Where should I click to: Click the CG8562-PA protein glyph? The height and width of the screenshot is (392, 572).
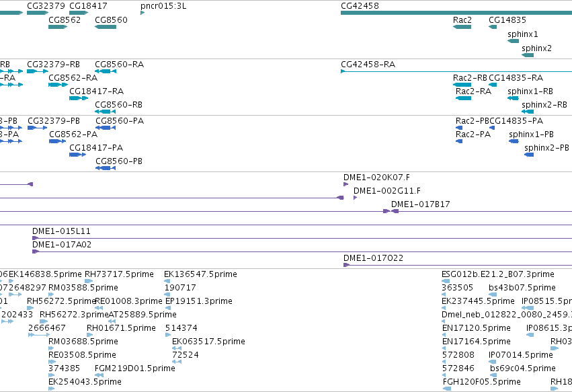[58, 141]
